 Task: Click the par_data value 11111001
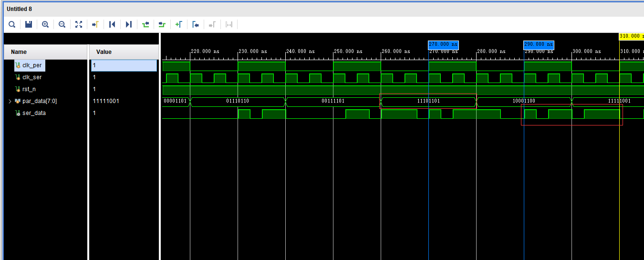106,101
